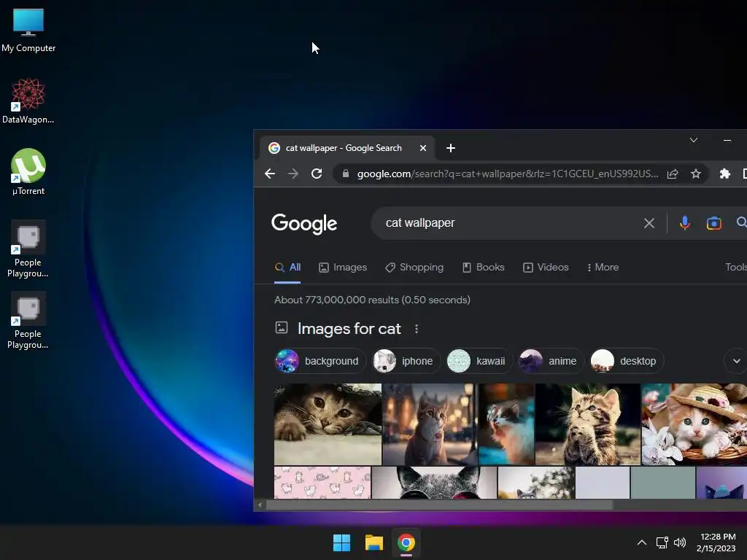Close the cat wallpaper Google Search tab
This screenshot has height=560, width=747.
point(422,148)
